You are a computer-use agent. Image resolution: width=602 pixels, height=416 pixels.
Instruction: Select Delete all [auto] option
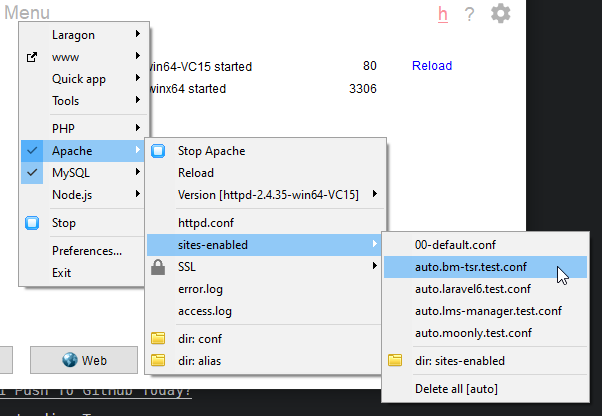click(x=456, y=388)
